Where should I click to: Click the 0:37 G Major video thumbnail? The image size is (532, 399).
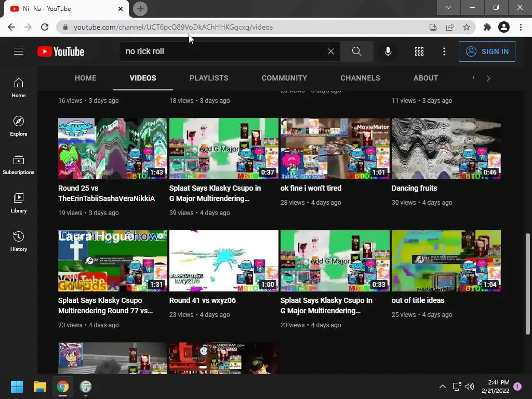click(x=224, y=149)
